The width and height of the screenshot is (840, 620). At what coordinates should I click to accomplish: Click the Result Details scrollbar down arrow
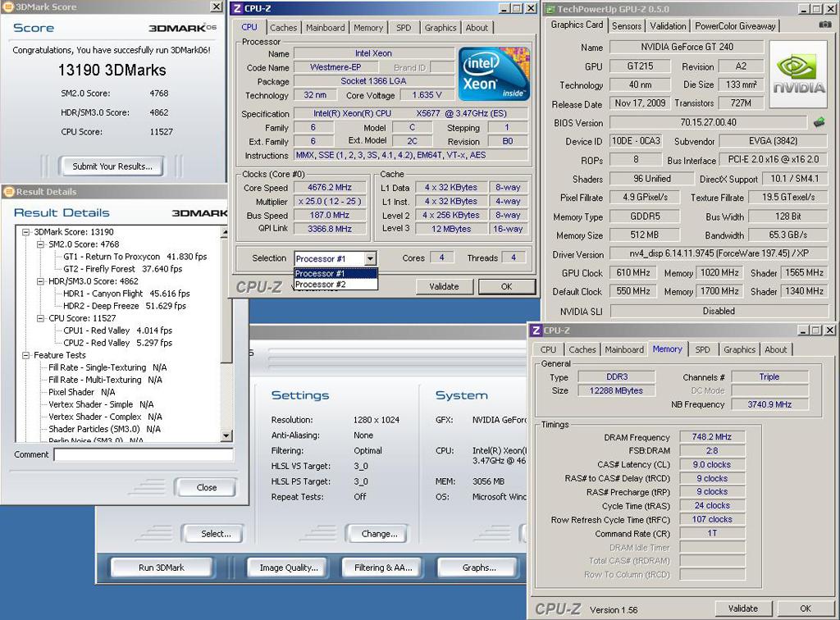click(x=226, y=435)
